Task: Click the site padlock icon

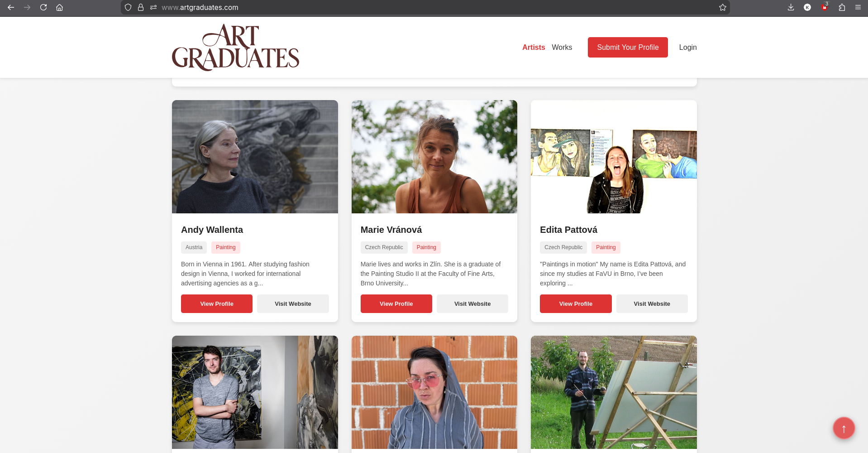Action: tap(141, 7)
